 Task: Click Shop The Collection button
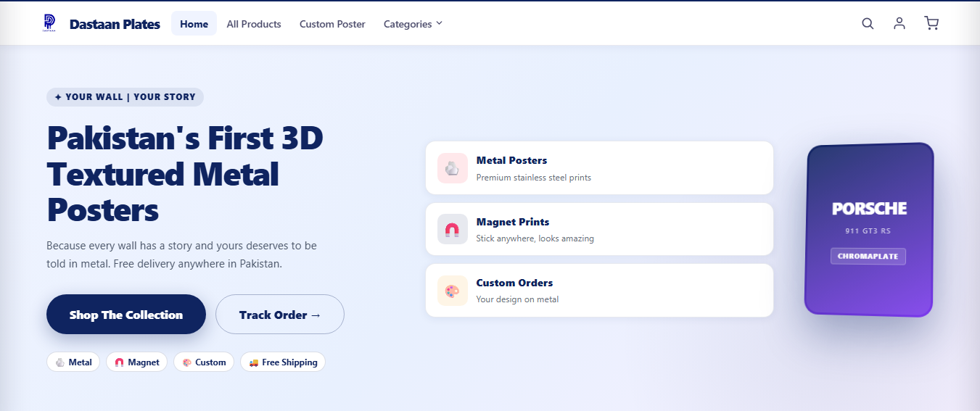click(x=126, y=315)
